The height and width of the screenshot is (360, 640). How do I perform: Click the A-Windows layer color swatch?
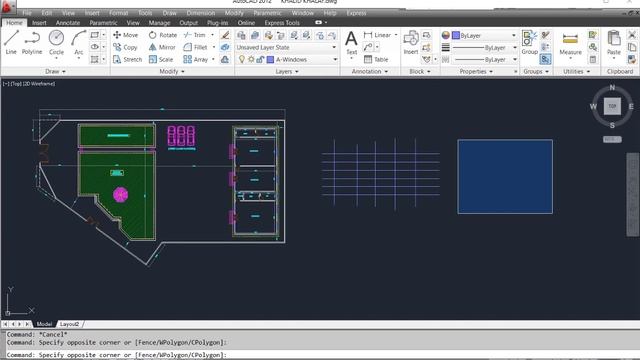point(270,60)
